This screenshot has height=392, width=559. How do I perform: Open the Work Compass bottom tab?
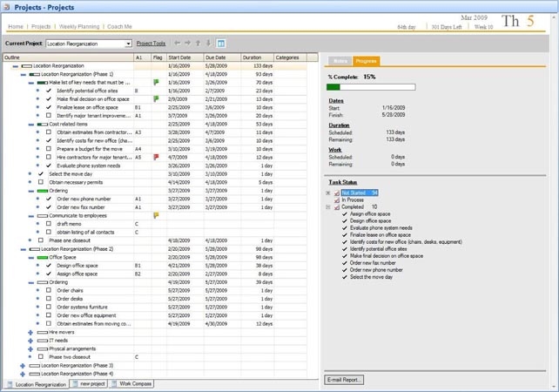(x=131, y=384)
